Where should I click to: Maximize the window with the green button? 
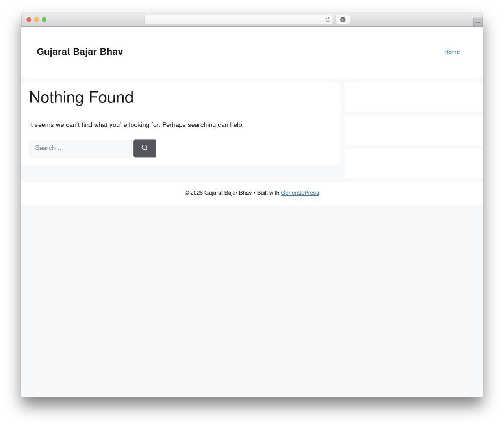click(44, 20)
